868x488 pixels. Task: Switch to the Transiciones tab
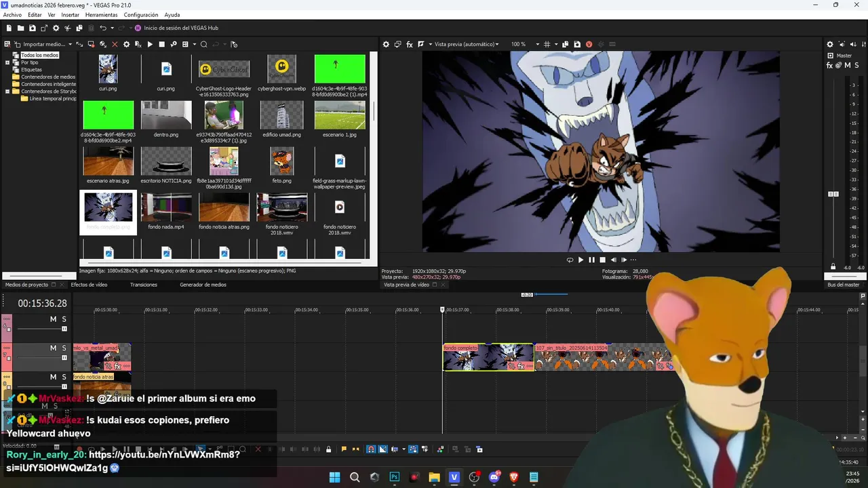click(x=144, y=285)
